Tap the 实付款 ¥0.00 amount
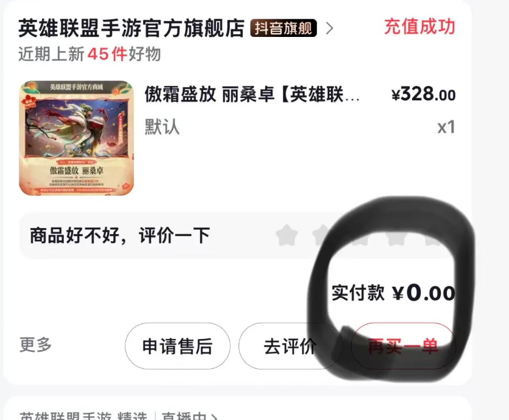Viewport: 509px width, 420px height. 393,293
